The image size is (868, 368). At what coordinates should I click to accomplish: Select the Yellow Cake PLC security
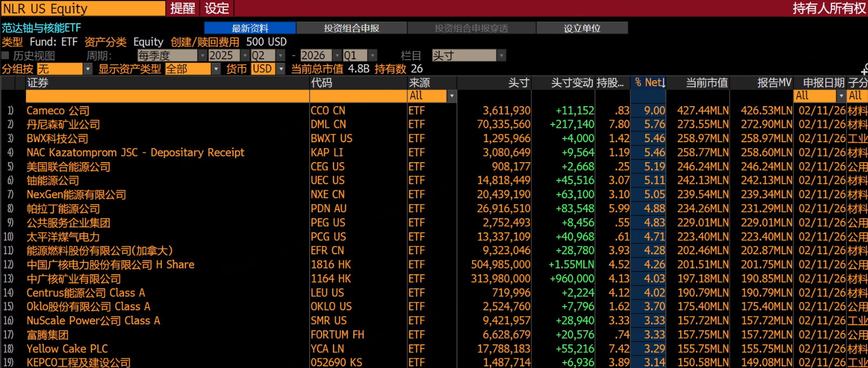pyautogui.click(x=67, y=349)
